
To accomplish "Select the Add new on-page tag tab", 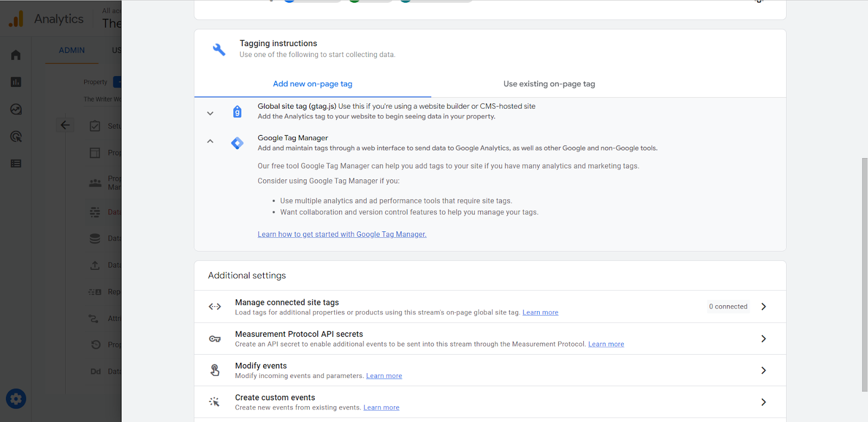I will (312, 84).
